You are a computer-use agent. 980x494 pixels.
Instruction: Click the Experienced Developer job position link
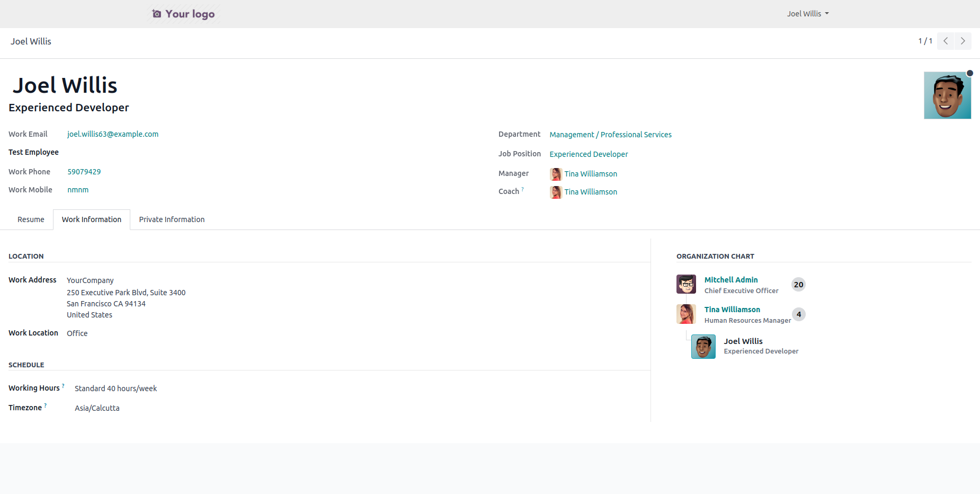(589, 154)
